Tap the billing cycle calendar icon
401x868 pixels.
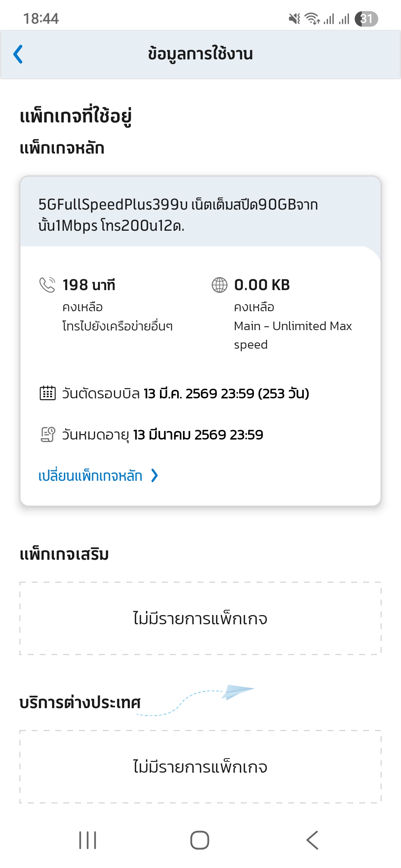[48, 393]
